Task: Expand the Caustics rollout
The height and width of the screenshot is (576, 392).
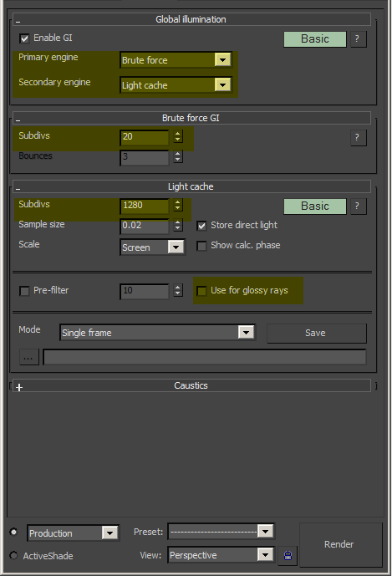Action: (x=19, y=387)
